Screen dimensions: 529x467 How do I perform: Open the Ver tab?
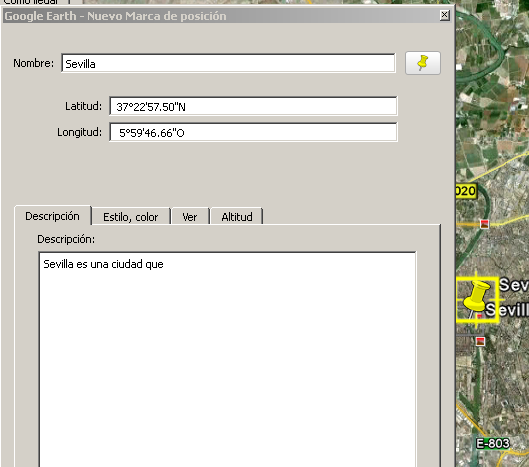coord(190,217)
